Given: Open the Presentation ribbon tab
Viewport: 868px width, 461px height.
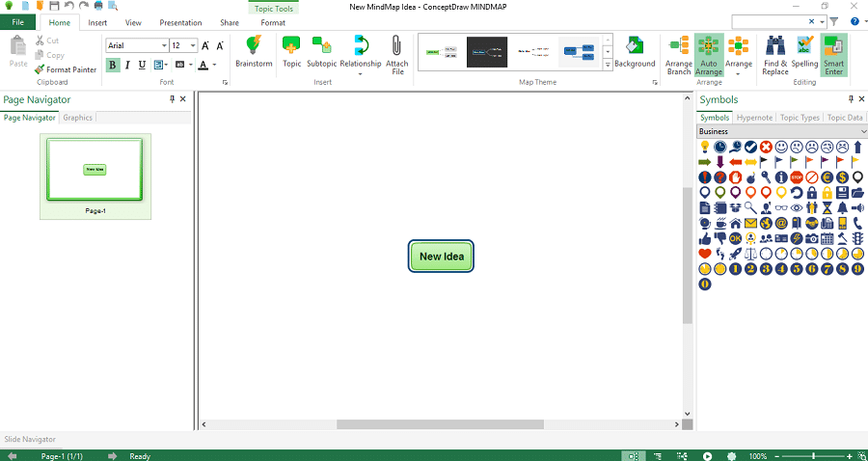Looking at the screenshot, I should (180, 23).
